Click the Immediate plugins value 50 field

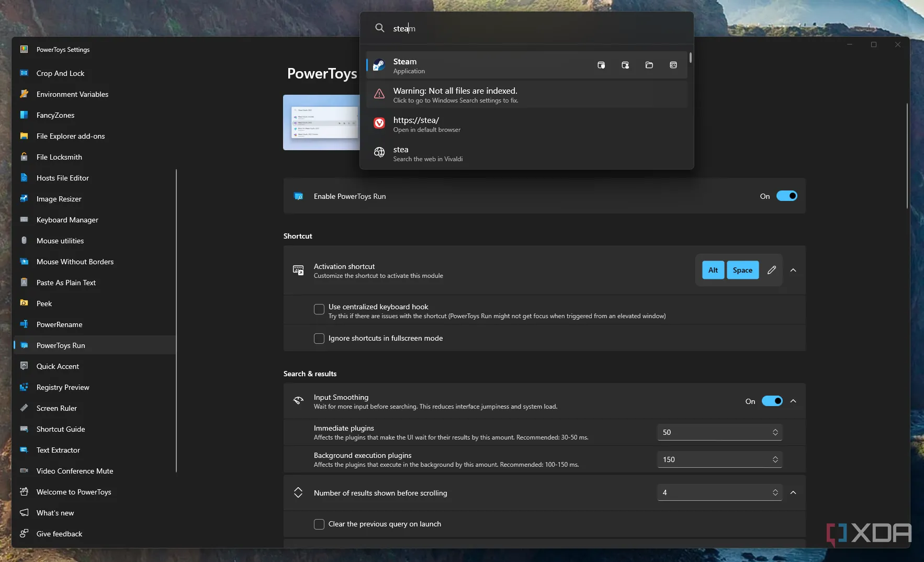click(719, 432)
